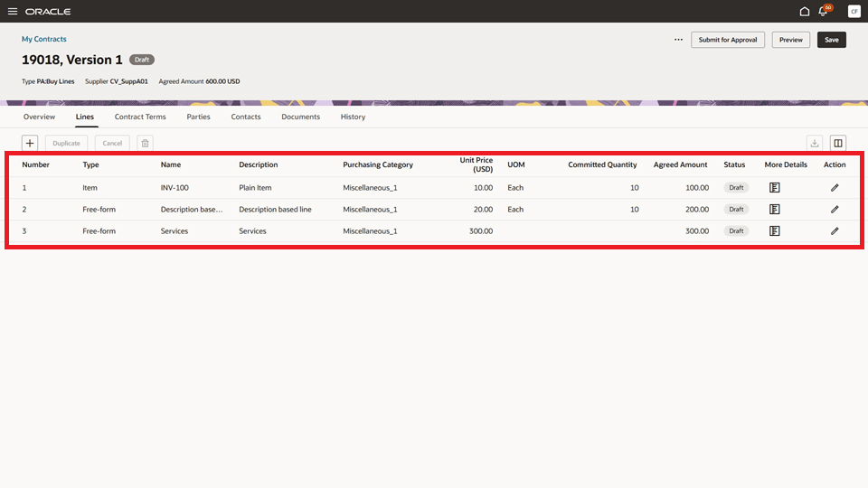868x488 pixels.
Task: Click agreed amount 200.00 cell
Action: click(697, 209)
